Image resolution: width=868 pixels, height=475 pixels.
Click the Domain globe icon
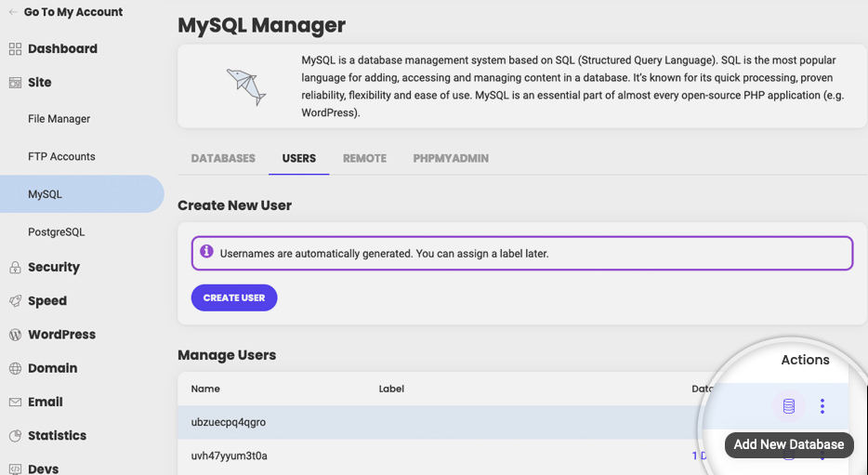click(15, 368)
